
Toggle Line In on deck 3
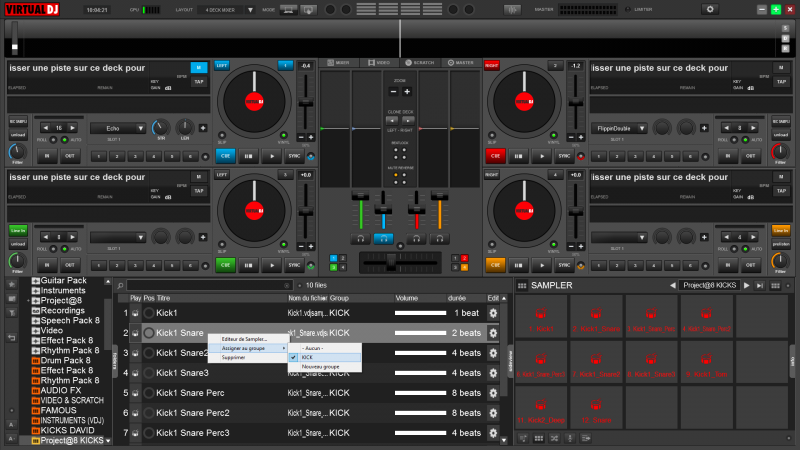point(18,231)
